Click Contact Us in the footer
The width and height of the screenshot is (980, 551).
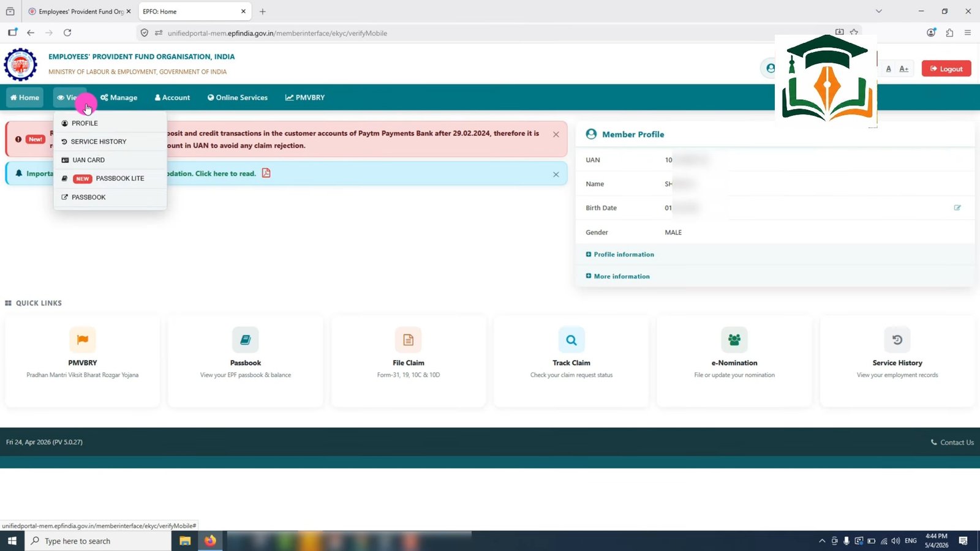point(952,442)
